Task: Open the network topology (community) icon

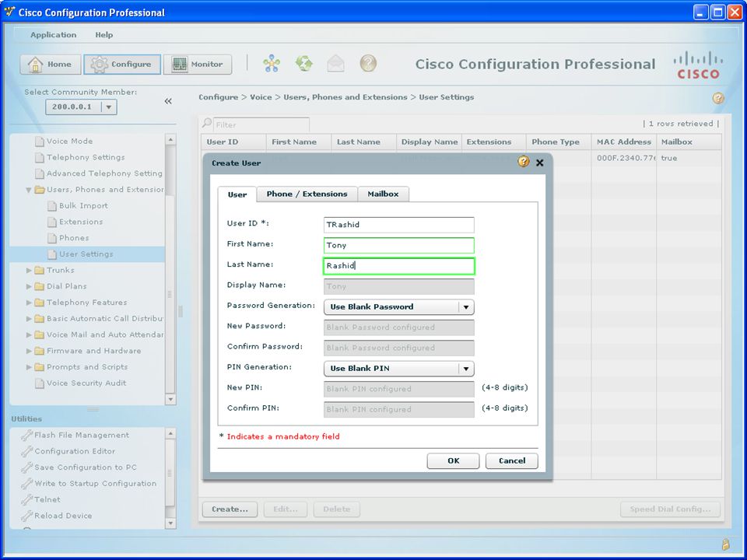Action: (x=272, y=63)
